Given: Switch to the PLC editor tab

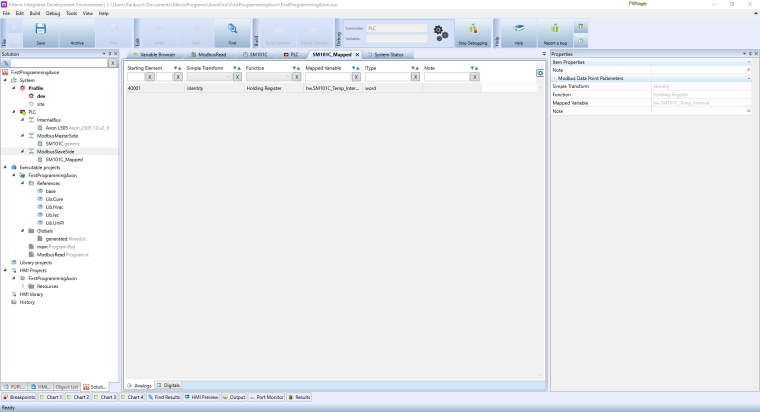Looking at the screenshot, I should pos(291,55).
